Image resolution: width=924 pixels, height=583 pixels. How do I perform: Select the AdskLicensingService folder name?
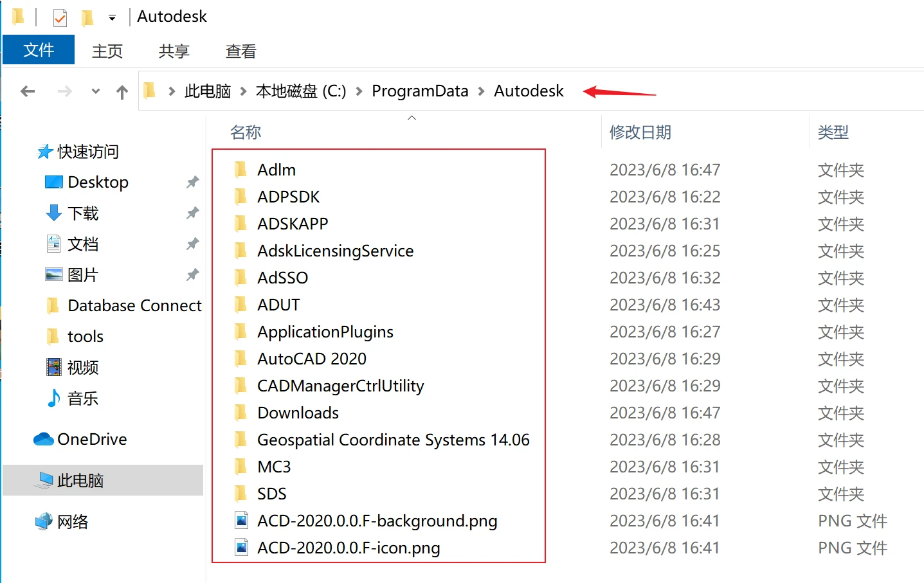pyautogui.click(x=335, y=251)
